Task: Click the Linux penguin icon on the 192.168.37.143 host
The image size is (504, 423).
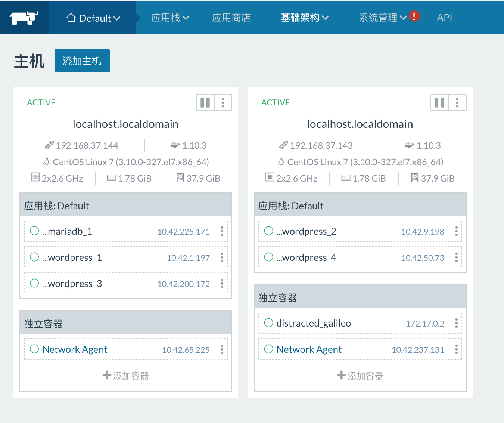Action: 281,161
